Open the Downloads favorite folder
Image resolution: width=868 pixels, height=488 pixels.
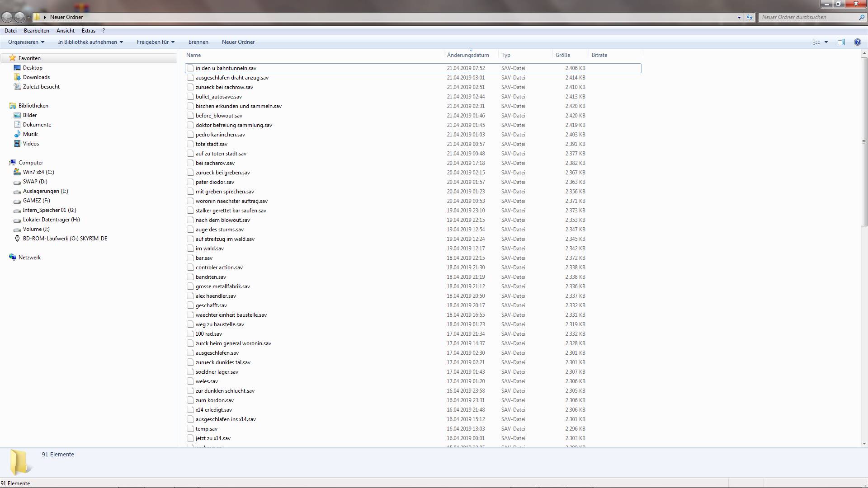coord(36,77)
